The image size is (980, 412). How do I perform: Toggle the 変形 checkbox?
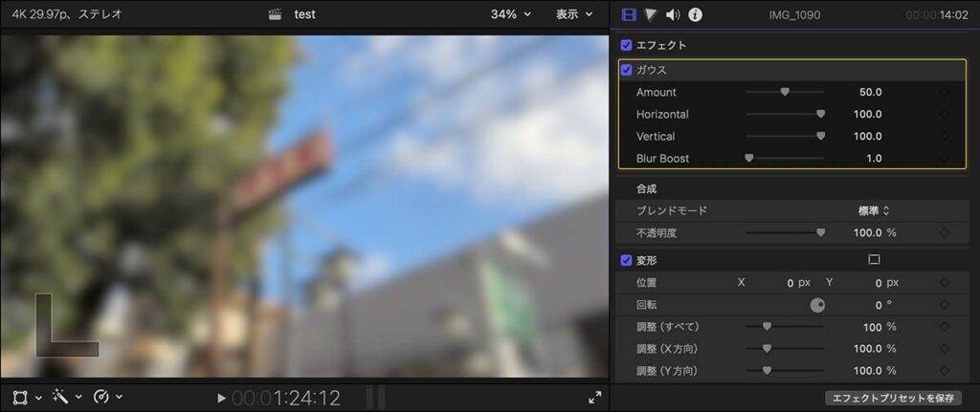[626, 260]
